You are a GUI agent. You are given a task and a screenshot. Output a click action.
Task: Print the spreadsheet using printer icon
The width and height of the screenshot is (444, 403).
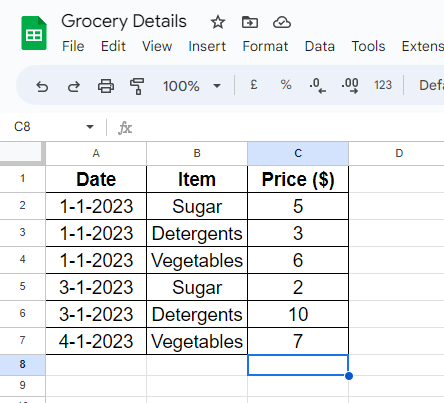[x=106, y=86]
